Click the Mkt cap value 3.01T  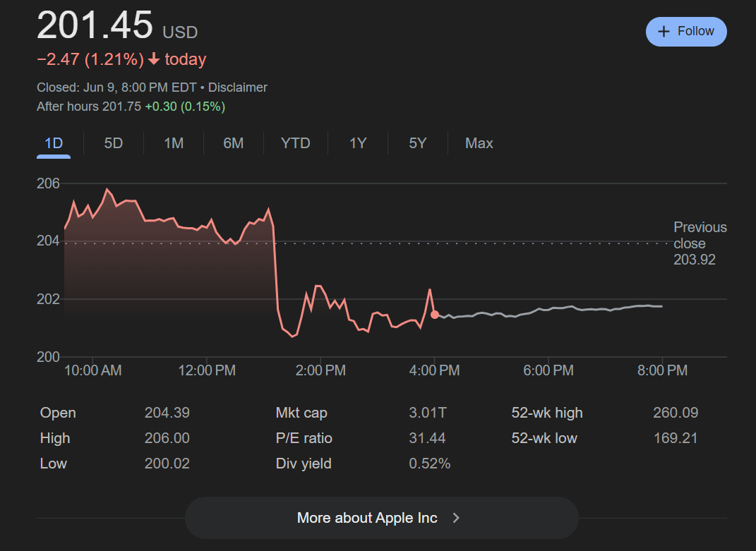coord(428,413)
